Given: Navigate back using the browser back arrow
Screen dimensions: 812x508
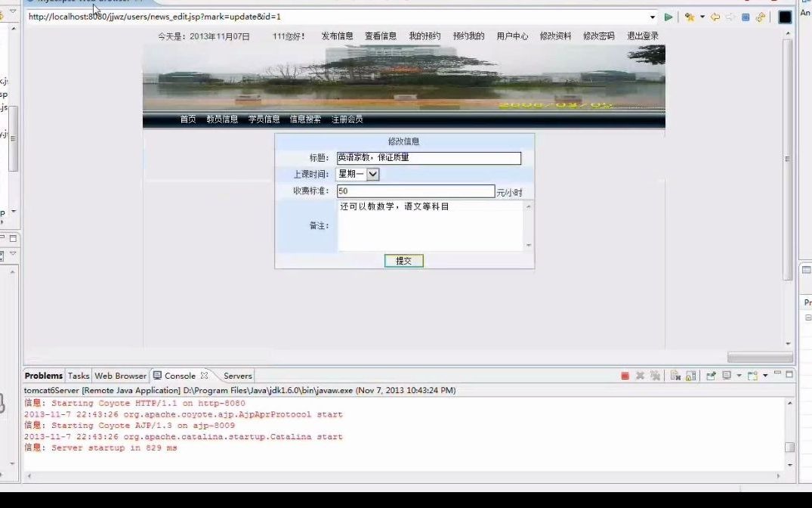Looking at the screenshot, I should [715, 16].
